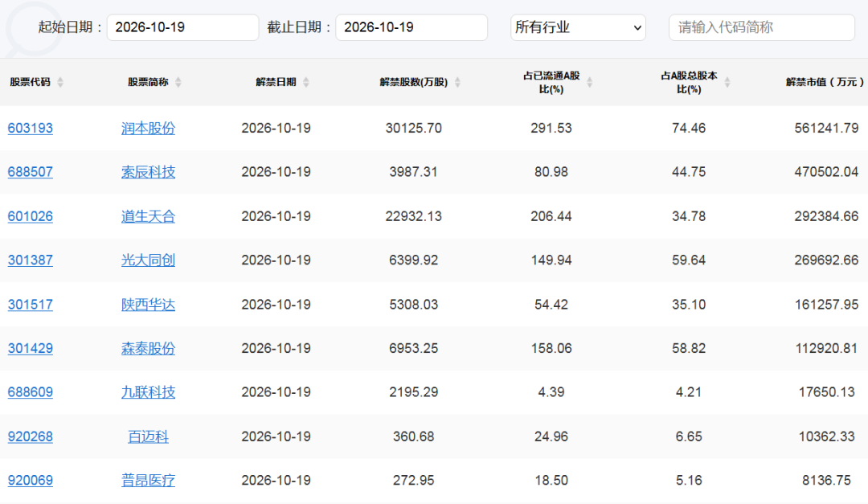Open stock code 920268 link

pos(31,436)
